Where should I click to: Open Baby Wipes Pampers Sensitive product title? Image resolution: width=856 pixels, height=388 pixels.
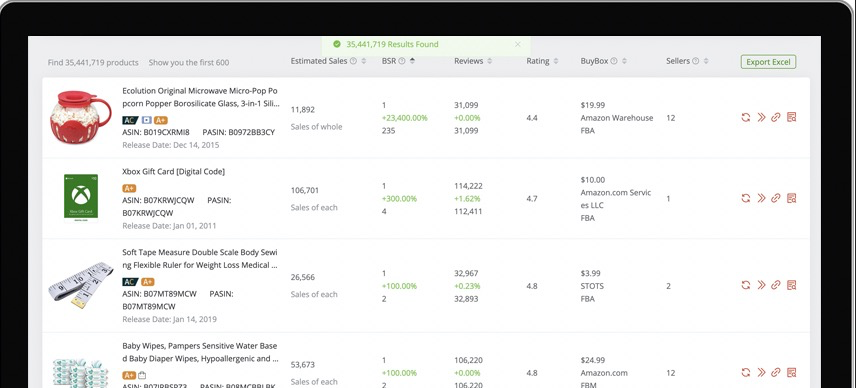[200, 352]
